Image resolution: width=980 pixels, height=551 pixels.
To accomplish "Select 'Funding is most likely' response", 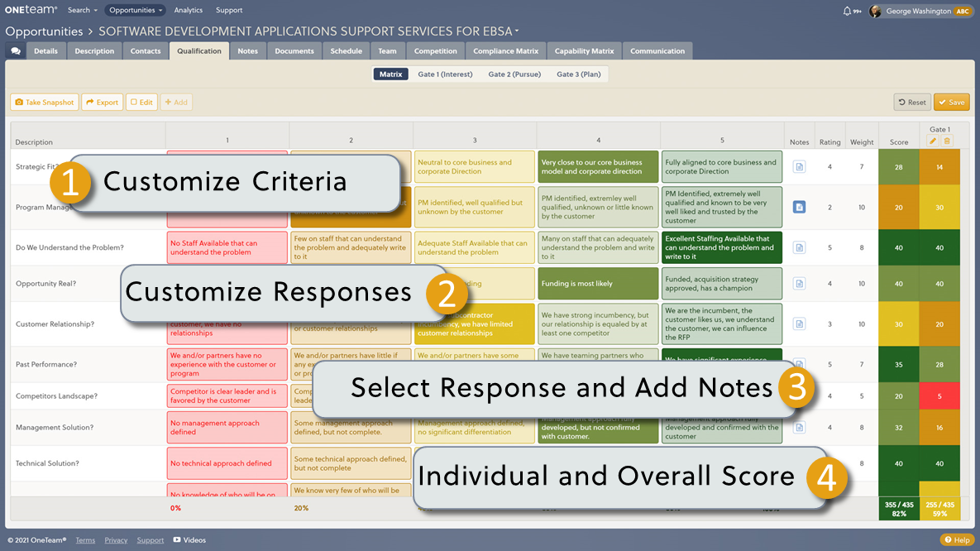I will click(598, 283).
